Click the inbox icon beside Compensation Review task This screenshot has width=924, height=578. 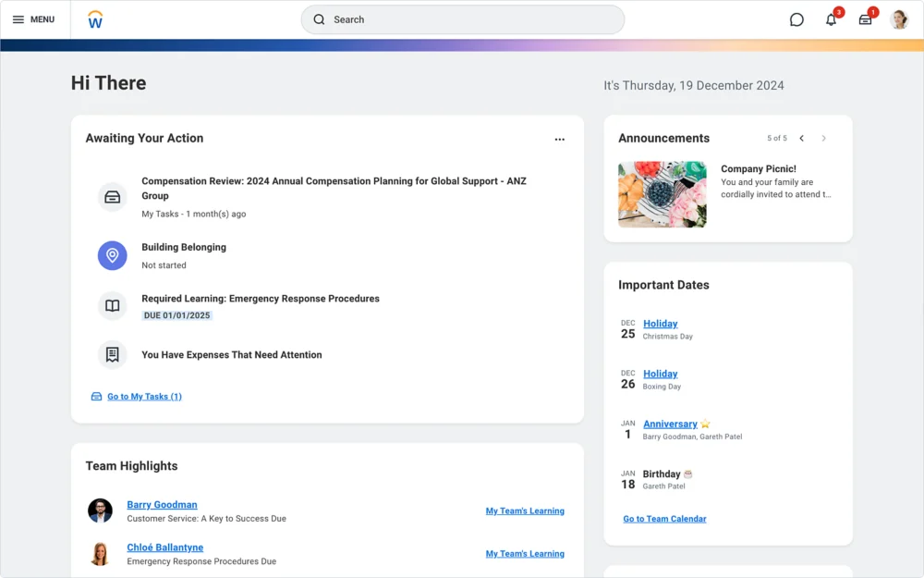(x=112, y=196)
